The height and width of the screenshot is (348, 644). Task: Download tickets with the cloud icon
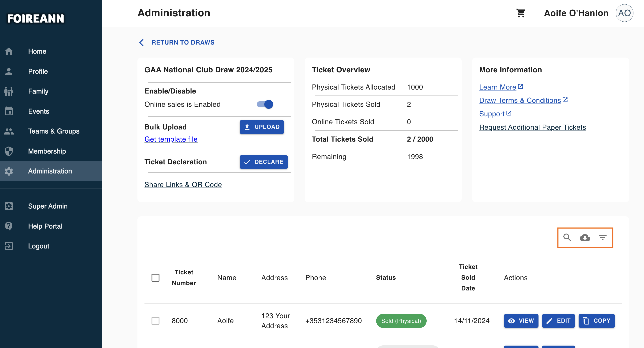coord(585,237)
